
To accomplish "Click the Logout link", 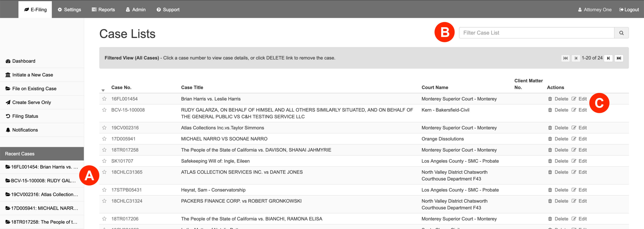I will click(629, 10).
